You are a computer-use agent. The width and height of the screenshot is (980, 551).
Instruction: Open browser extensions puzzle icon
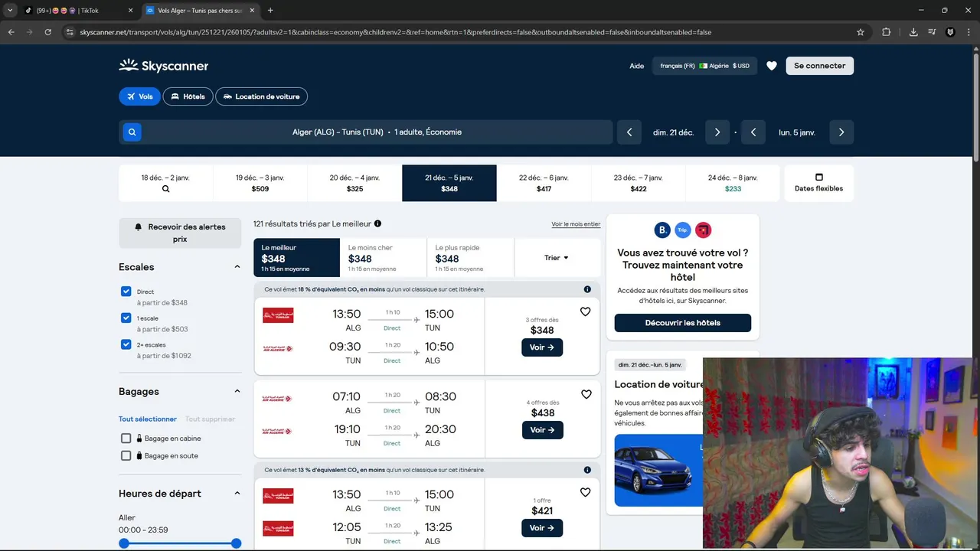(887, 32)
